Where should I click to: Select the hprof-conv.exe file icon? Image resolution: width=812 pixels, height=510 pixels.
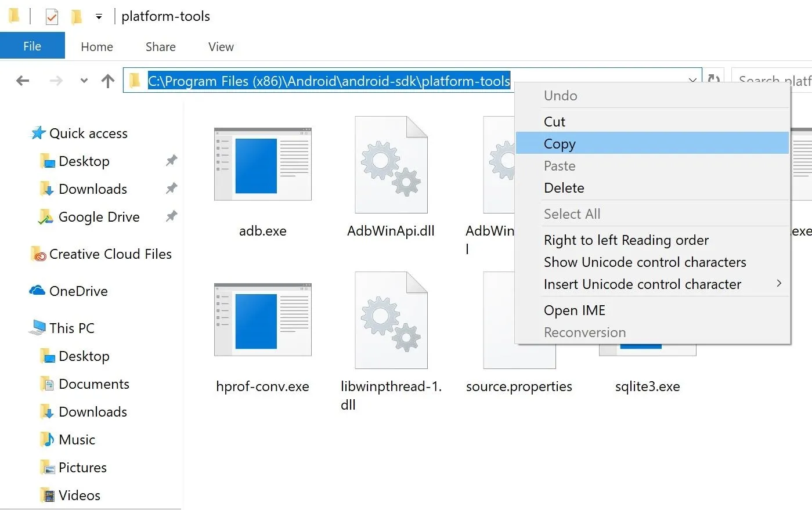click(262, 320)
